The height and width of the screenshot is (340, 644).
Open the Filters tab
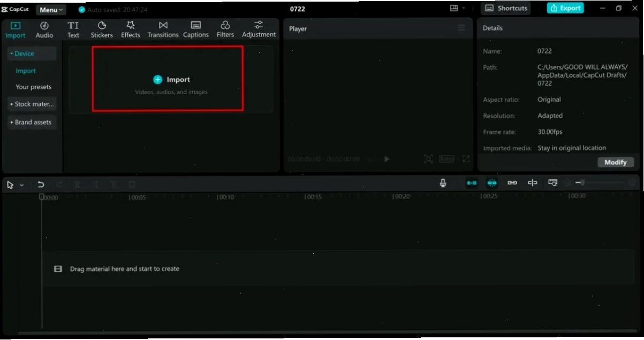pos(225,29)
